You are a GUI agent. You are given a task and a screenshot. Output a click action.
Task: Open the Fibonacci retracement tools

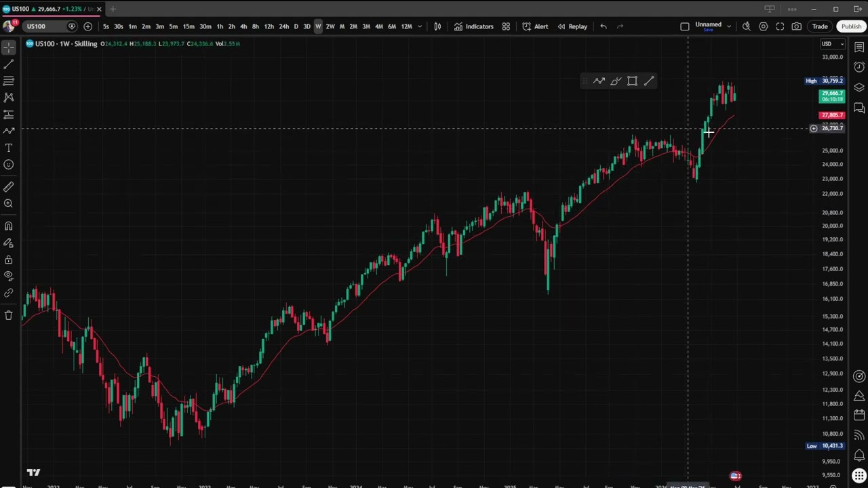tap(9, 81)
